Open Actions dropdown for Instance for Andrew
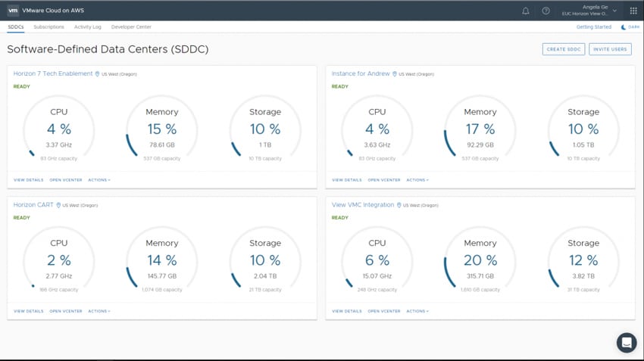 pyautogui.click(x=417, y=180)
